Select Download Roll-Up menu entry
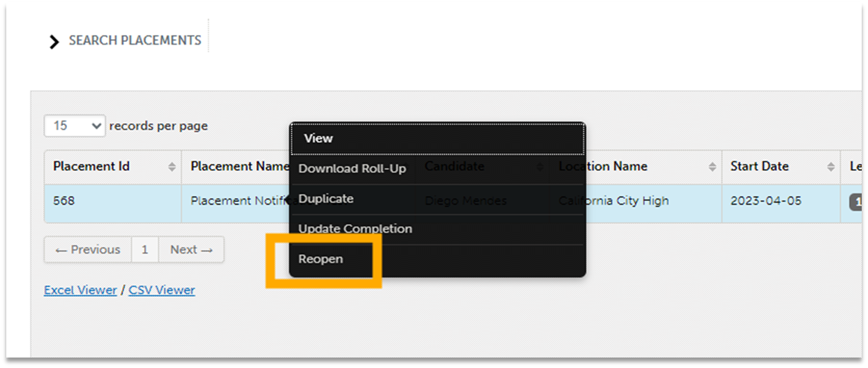868x368 pixels. pos(437,169)
